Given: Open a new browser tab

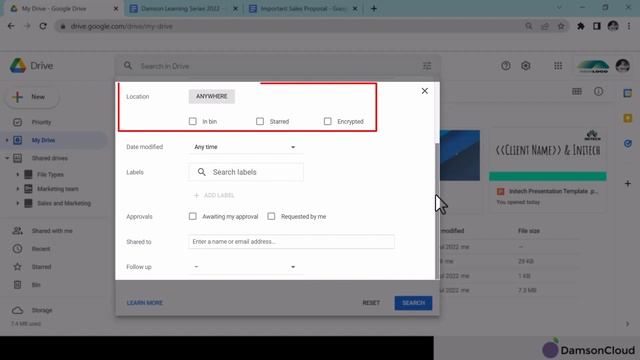Looking at the screenshot, I should tap(374, 9).
